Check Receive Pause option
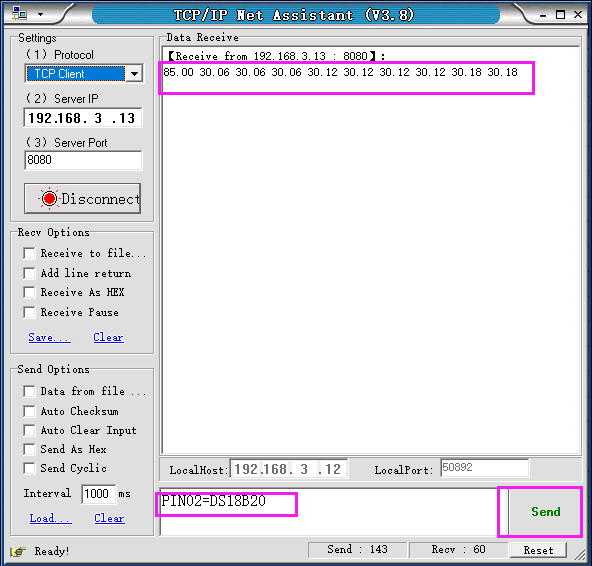 (x=29, y=313)
